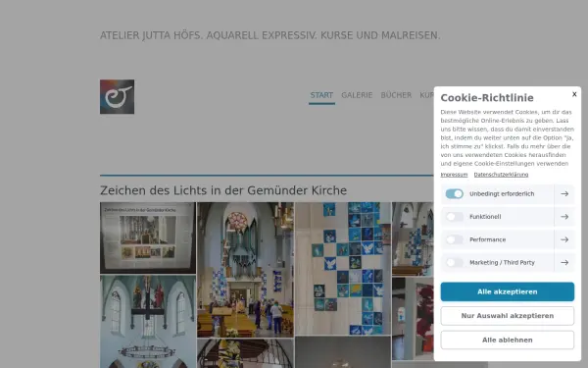This screenshot has height=368, width=588.
Task: Expand Funktionell details arrow
Action: [x=564, y=217]
